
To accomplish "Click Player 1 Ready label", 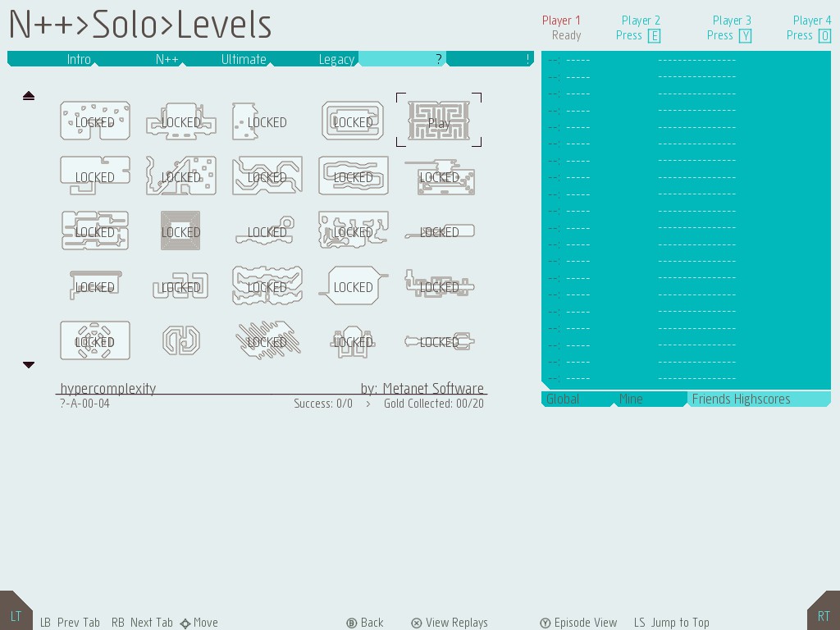I will [x=566, y=35].
